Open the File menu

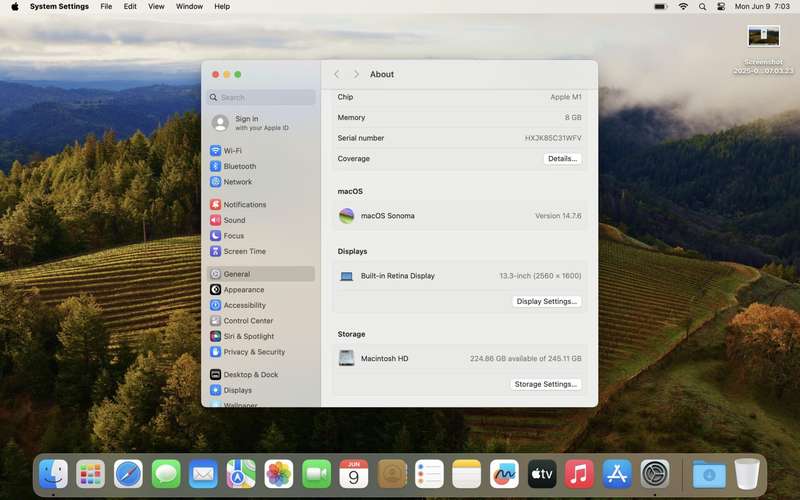point(106,7)
